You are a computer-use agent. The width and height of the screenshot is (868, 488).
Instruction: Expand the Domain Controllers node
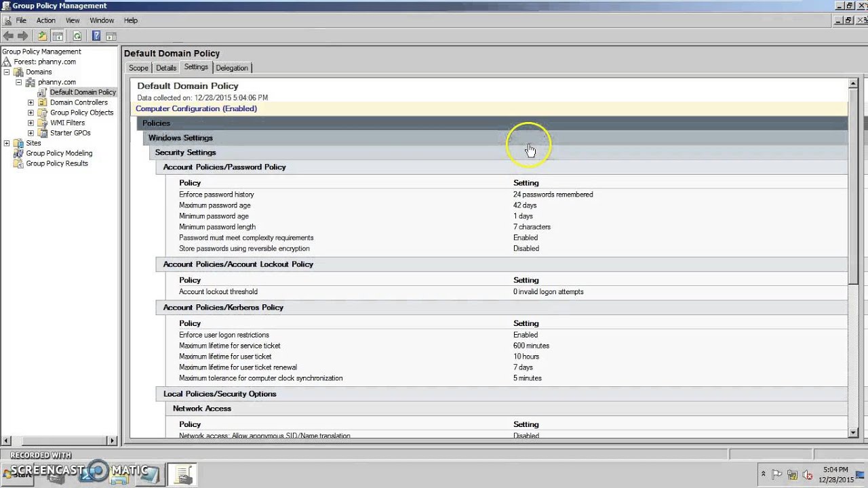pos(31,102)
